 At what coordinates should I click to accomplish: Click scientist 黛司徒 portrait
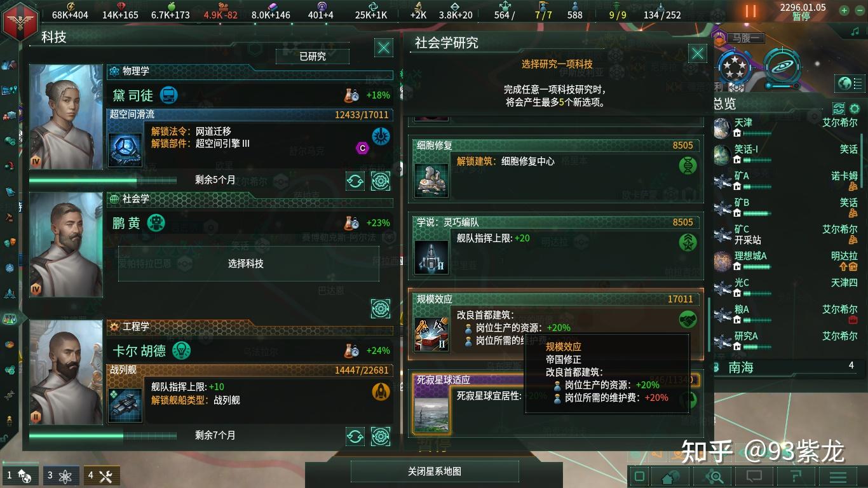coord(66,117)
